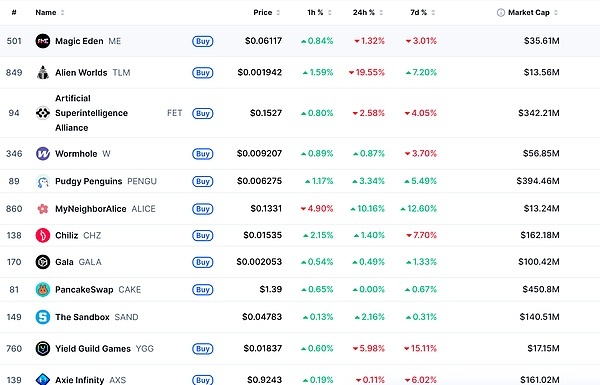Select the Yield Guild Games shield icon
The image size is (600, 385).
click(x=43, y=349)
